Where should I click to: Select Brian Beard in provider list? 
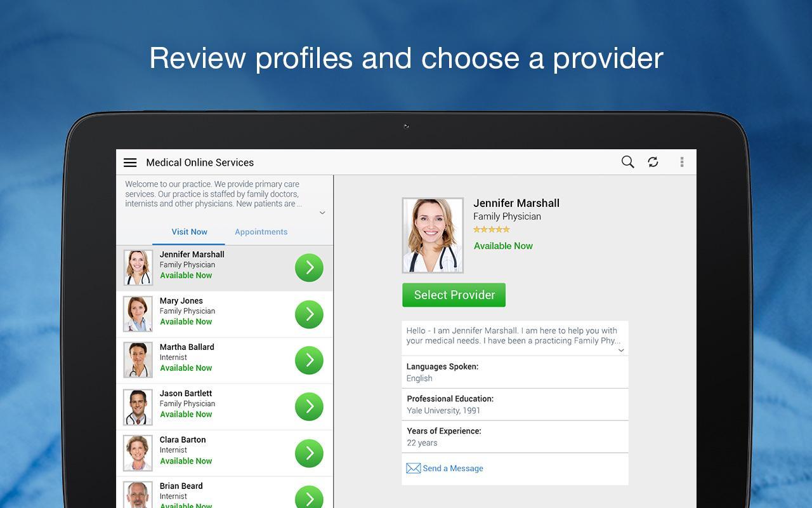click(225, 493)
